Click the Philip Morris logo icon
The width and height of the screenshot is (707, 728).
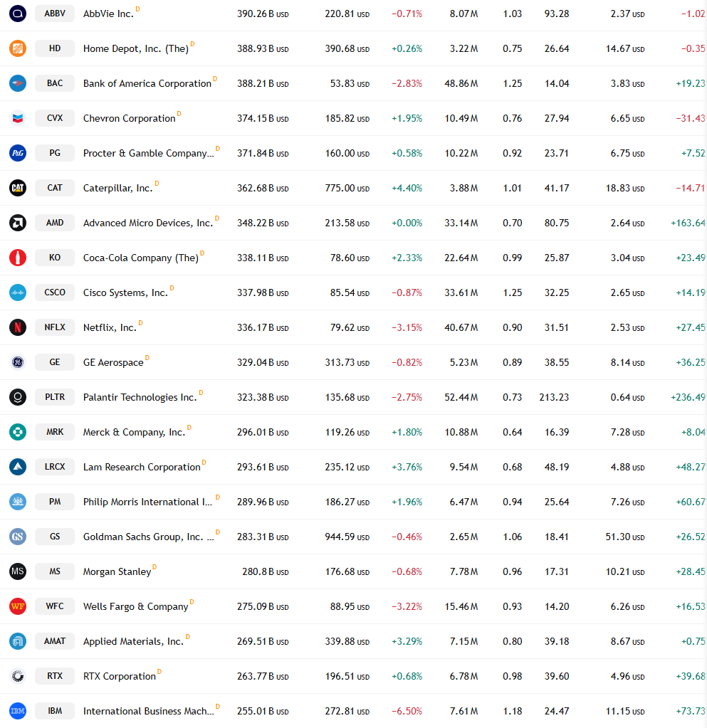pyautogui.click(x=18, y=502)
